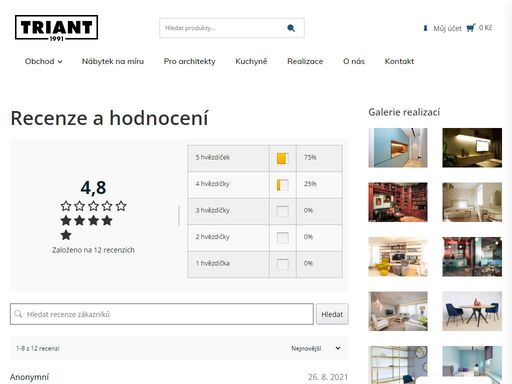Open gallery thumbnail with gold shelving frame
Screen dimensions: 512x384
click(x=398, y=365)
